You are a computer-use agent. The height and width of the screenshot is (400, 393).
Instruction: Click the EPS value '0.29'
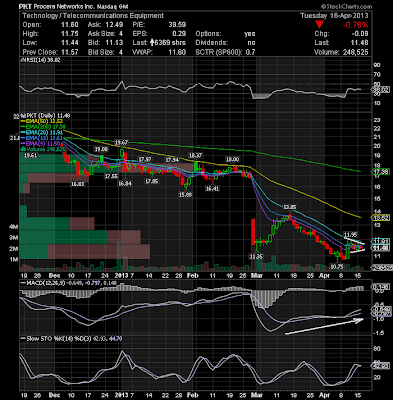click(179, 34)
